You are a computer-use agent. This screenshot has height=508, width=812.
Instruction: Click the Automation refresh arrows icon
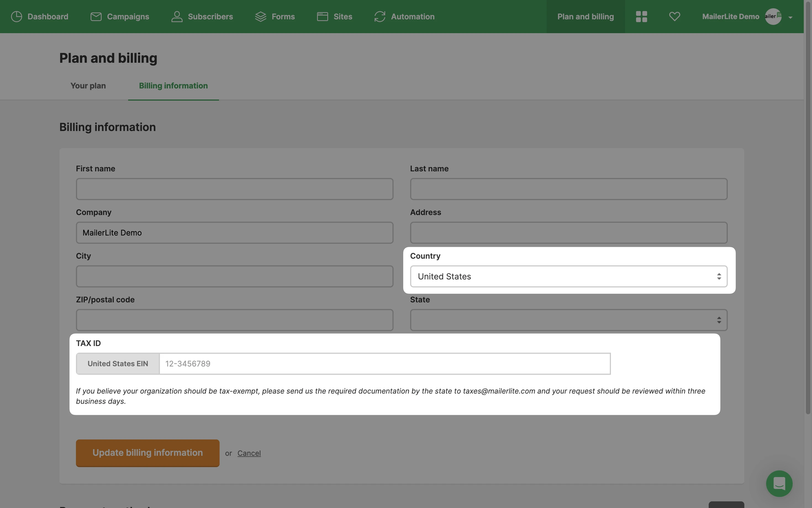click(380, 17)
